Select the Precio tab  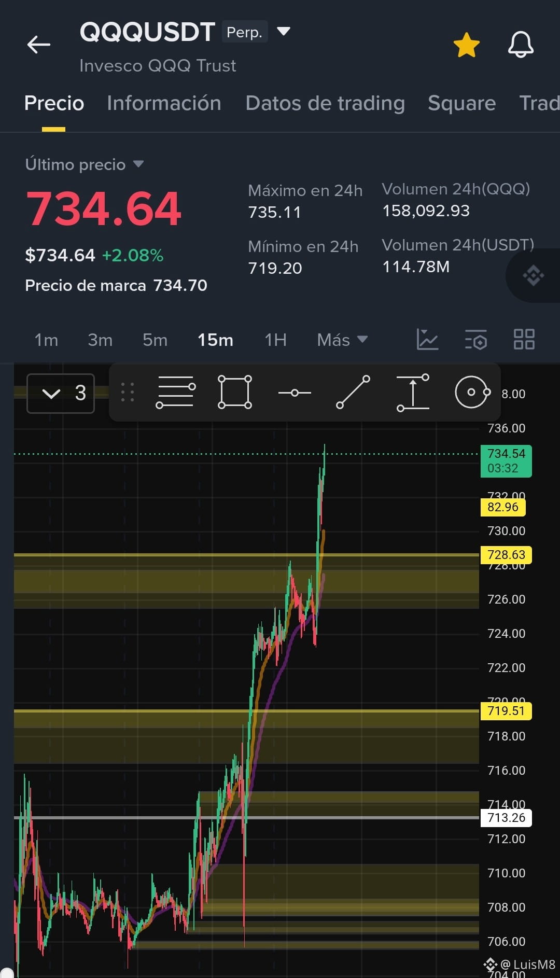[x=54, y=103]
